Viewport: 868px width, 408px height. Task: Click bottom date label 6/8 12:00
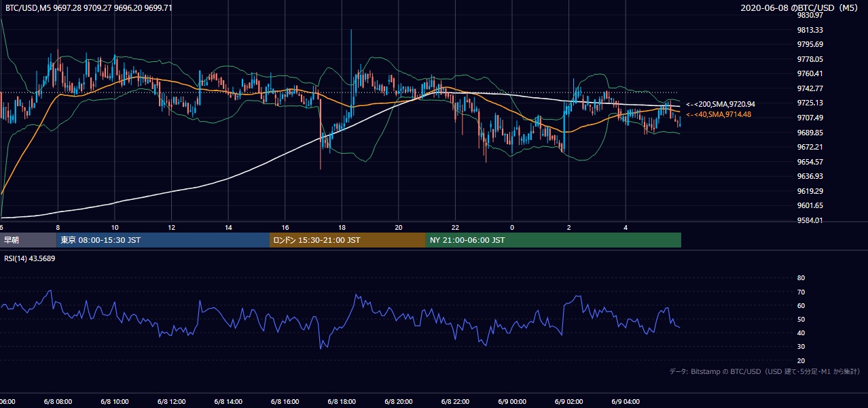click(170, 402)
